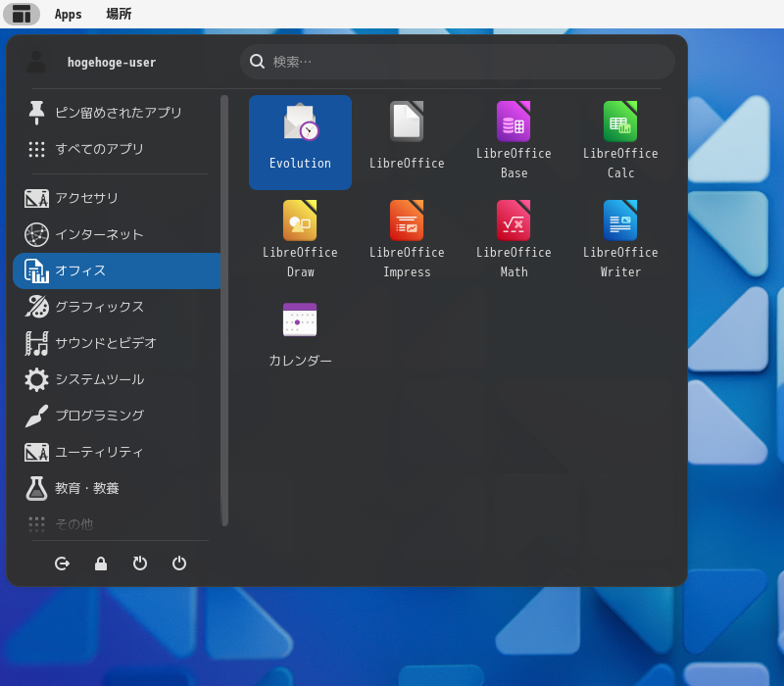Select the その他 category
This screenshot has width=784, height=686.
(x=117, y=523)
